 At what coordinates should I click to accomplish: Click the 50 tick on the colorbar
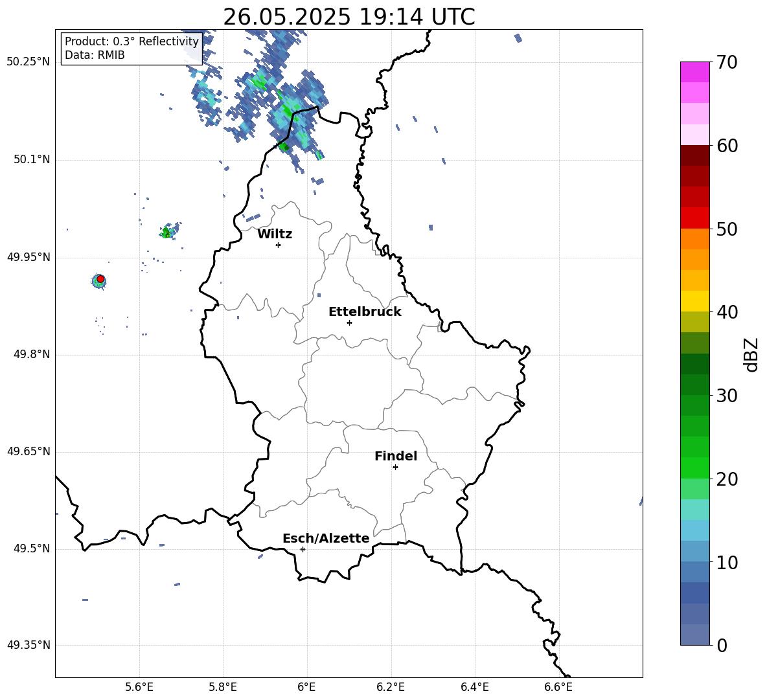click(x=727, y=229)
